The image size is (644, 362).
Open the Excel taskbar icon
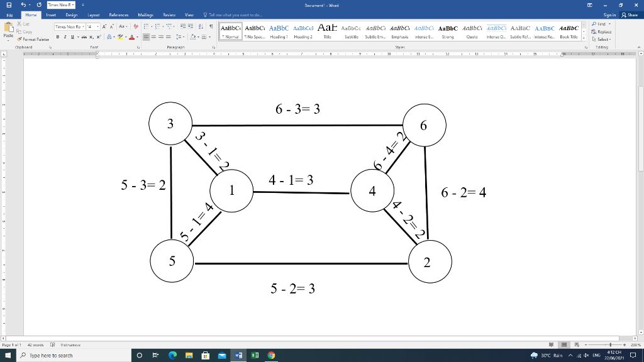coord(255,356)
